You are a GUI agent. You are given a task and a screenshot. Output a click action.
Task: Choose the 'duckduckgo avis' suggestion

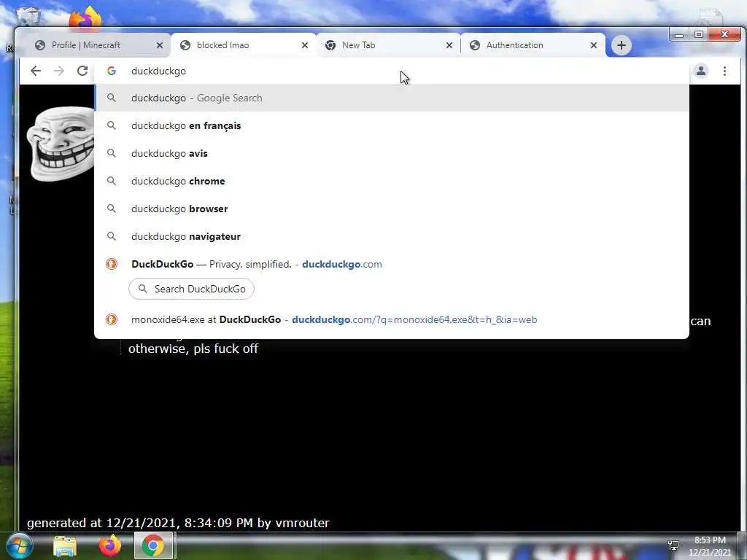pyautogui.click(x=392, y=153)
